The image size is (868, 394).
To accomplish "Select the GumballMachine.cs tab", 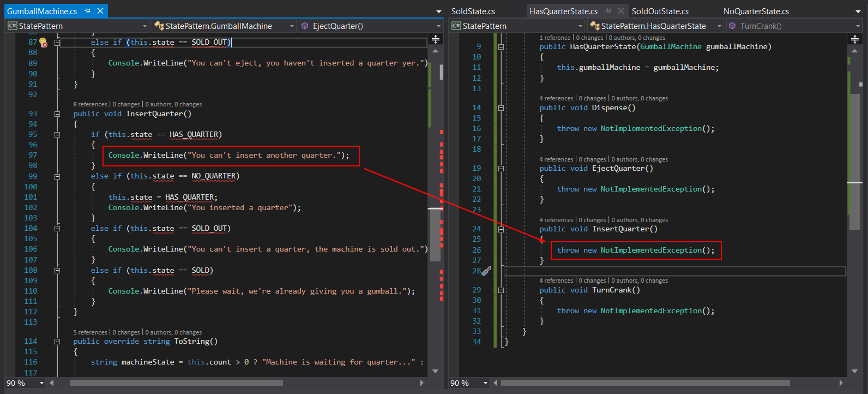I will click(x=42, y=11).
